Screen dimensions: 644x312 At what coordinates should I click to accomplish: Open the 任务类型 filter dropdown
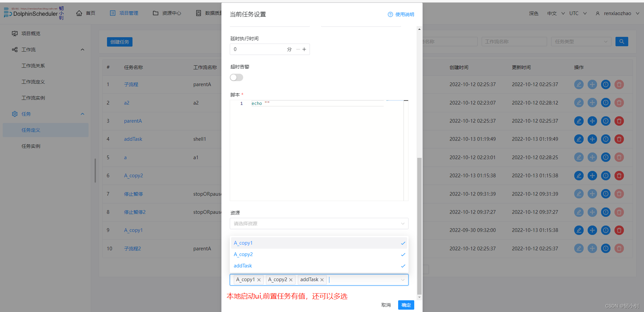pyautogui.click(x=581, y=42)
